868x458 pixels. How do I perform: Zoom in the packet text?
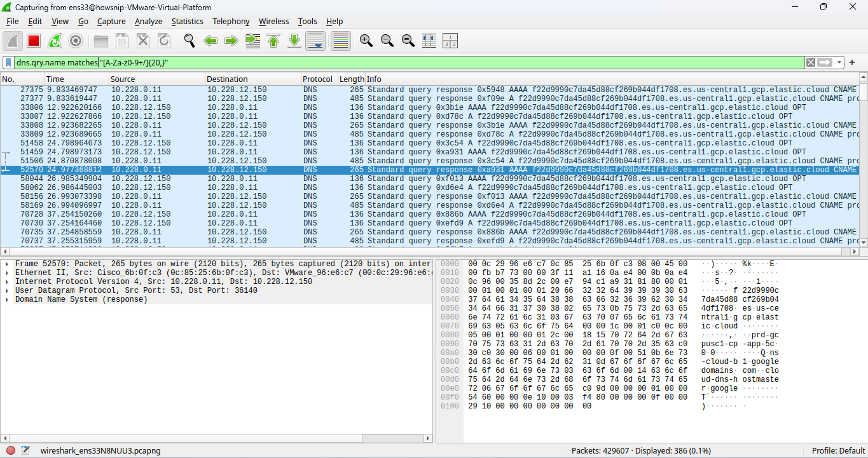[x=366, y=41]
